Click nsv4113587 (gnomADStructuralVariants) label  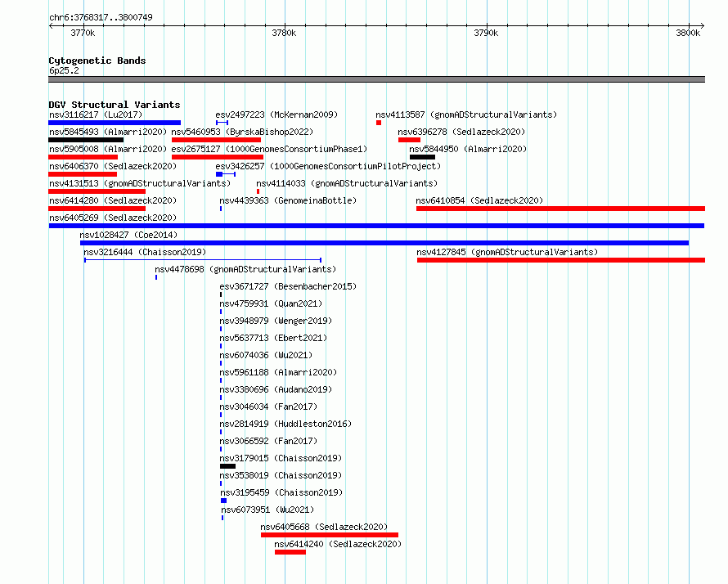[466, 115]
